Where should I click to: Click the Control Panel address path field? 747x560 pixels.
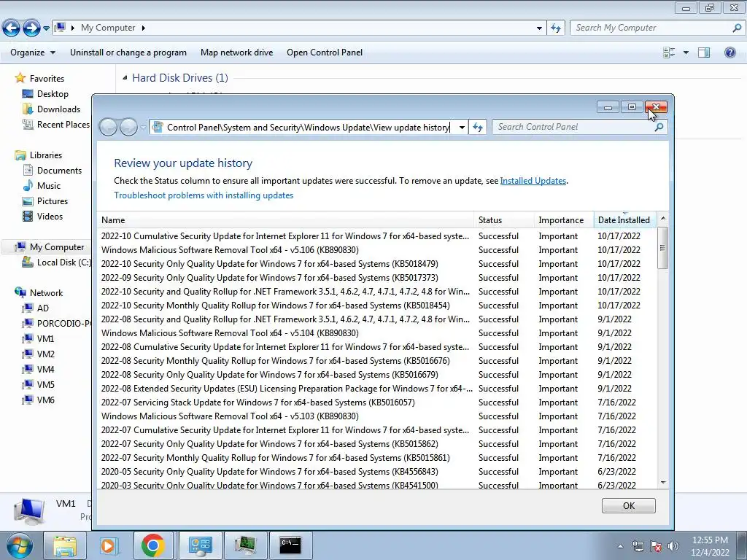(x=308, y=127)
